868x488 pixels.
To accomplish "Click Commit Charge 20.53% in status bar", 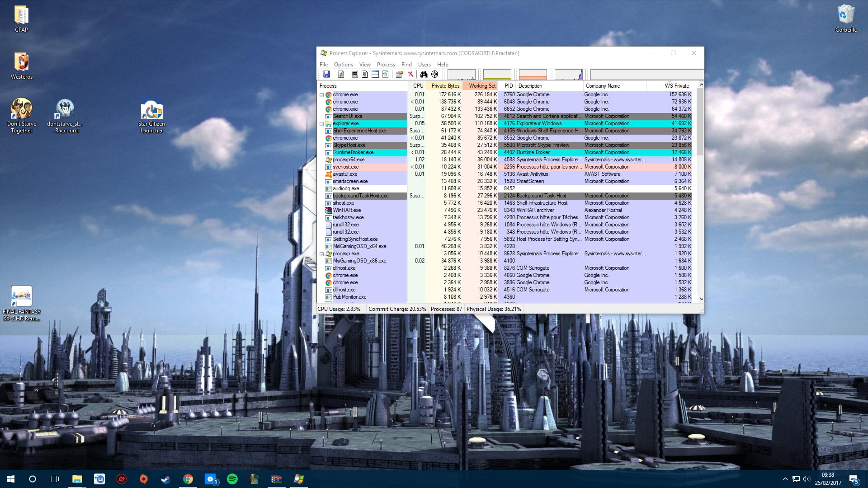I will tap(397, 309).
